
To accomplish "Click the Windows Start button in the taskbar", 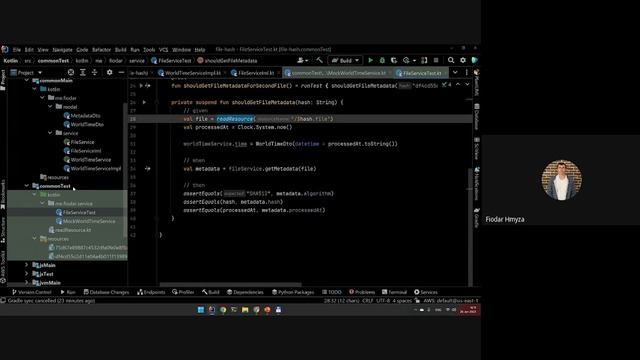I will (201, 310).
